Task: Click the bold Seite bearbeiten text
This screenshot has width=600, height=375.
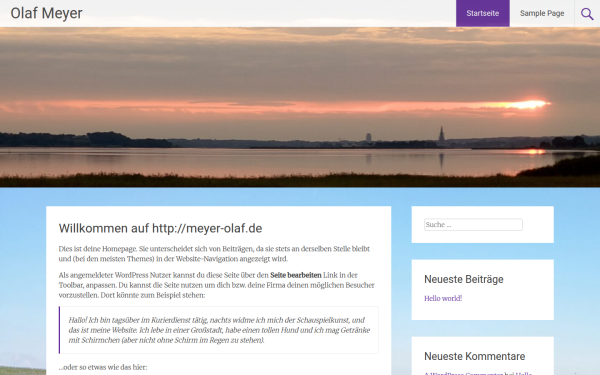Action: 295,275
